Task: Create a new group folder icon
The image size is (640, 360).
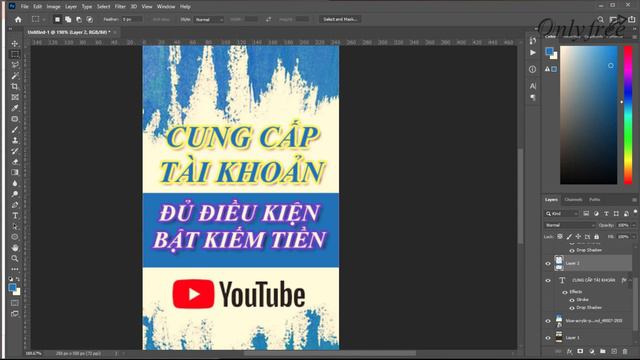Action: (x=603, y=351)
